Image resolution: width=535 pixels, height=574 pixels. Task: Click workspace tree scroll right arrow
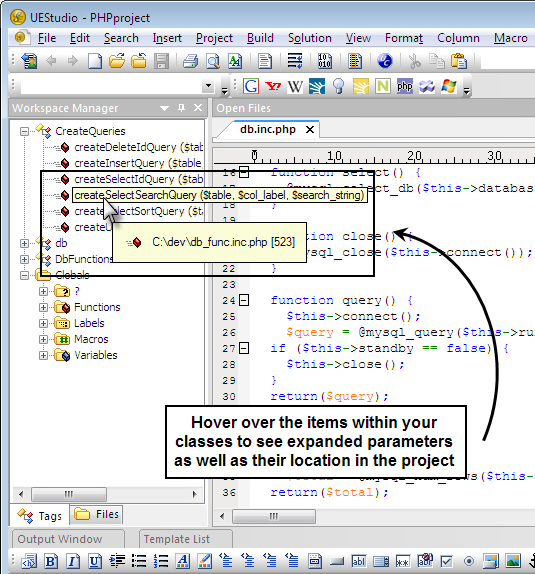(x=194, y=494)
